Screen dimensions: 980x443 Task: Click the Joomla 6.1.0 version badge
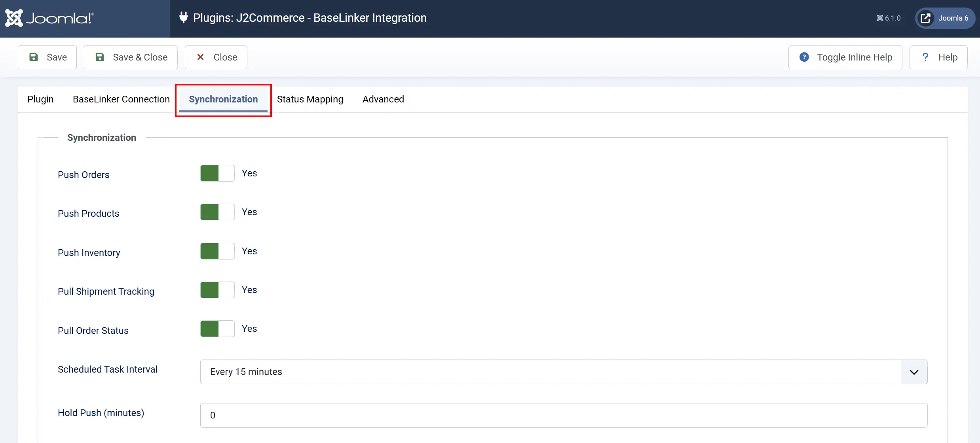pyautogui.click(x=889, y=18)
